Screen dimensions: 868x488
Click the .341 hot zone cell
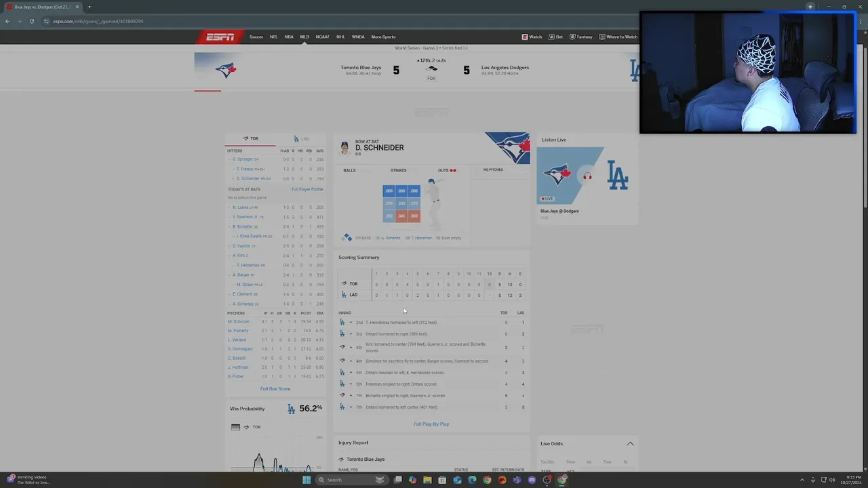coord(401,216)
